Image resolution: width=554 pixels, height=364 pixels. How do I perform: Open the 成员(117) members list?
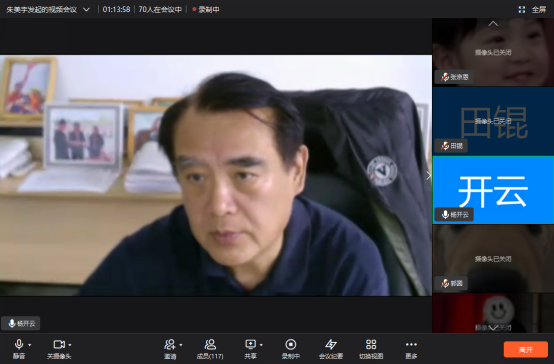(210, 348)
